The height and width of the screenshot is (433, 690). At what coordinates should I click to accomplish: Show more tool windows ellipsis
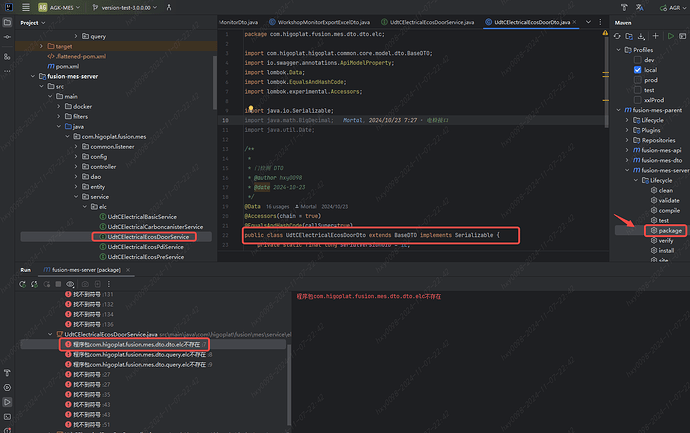pyautogui.click(x=7, y=71)
